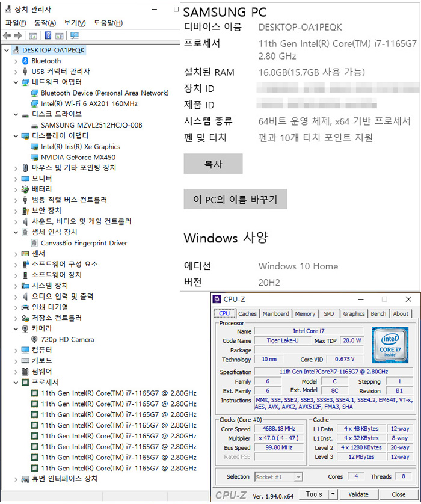
Task: Click the 마우스 pointing device icon
Action: (25, 168)
